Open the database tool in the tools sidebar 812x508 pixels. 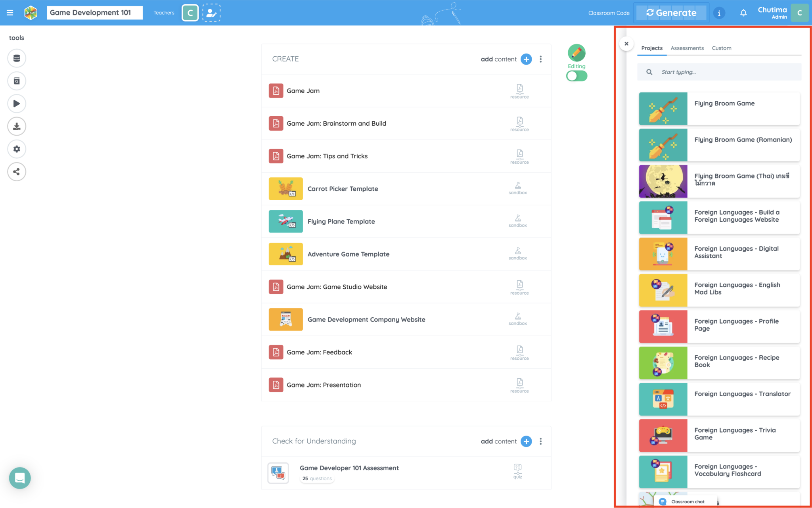tap(16, 58)
